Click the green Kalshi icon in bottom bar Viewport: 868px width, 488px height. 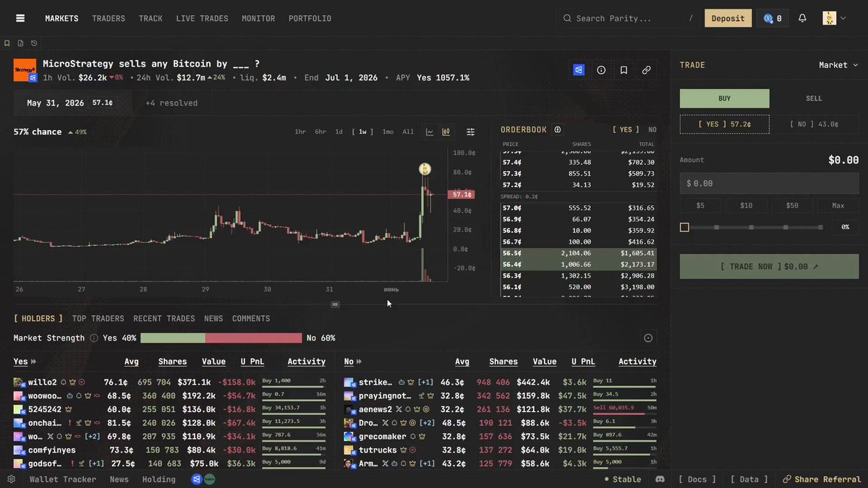pos(209,479)
